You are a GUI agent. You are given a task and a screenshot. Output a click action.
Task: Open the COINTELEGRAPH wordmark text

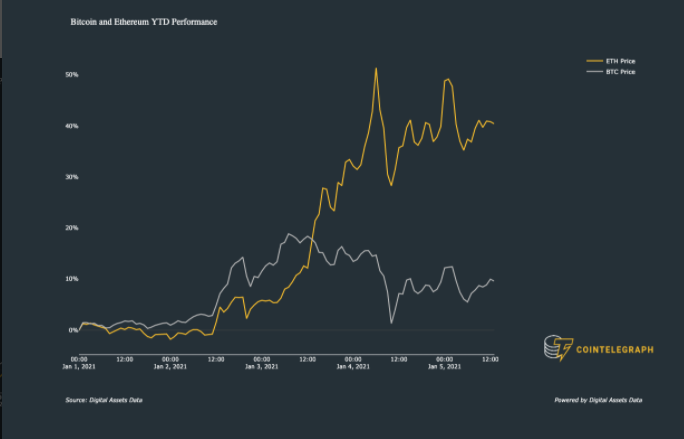point(612,349)
